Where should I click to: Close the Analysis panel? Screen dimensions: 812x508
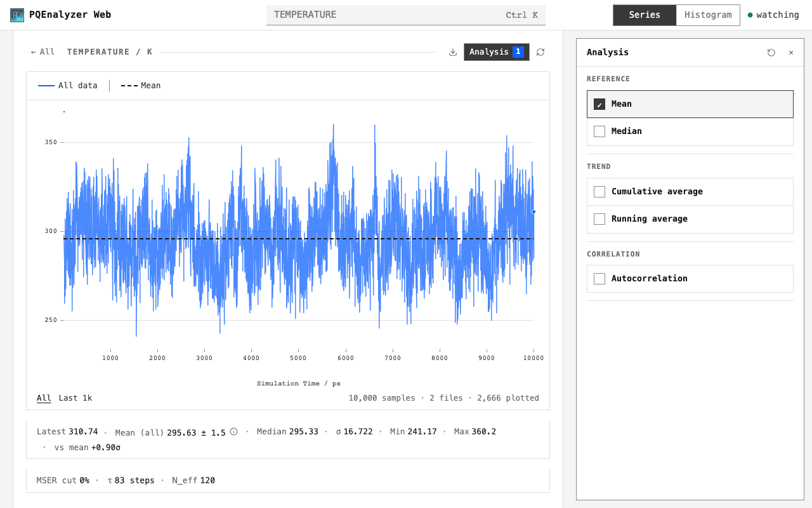pos(791,53)
